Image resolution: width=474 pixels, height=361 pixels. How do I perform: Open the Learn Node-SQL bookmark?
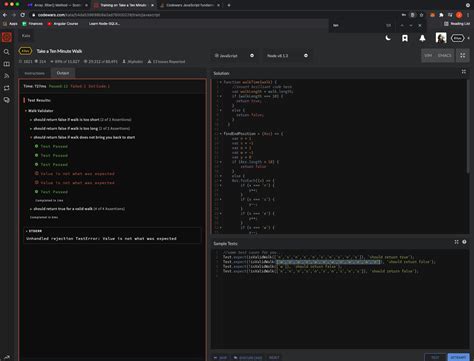104,24
